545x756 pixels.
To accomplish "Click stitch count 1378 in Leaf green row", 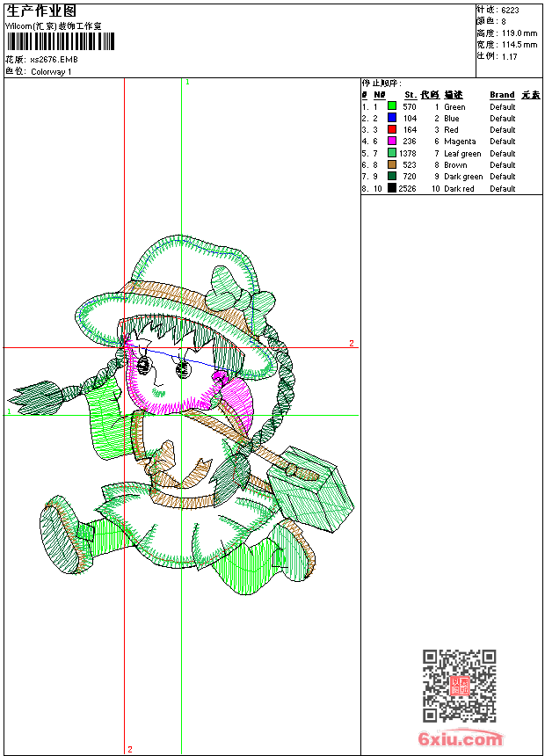I will coord(408,153).
